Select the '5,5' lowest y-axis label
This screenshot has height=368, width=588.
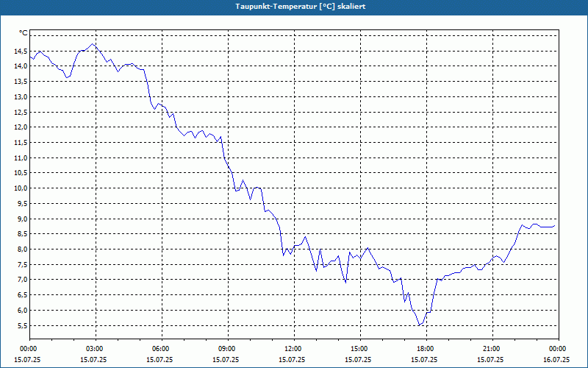coord(23,325)
